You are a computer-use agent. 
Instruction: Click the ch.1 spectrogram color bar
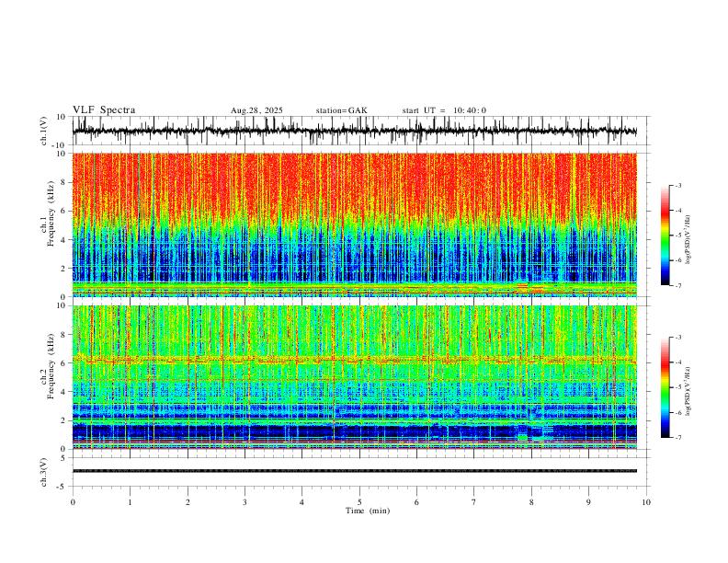coord(665,235)
